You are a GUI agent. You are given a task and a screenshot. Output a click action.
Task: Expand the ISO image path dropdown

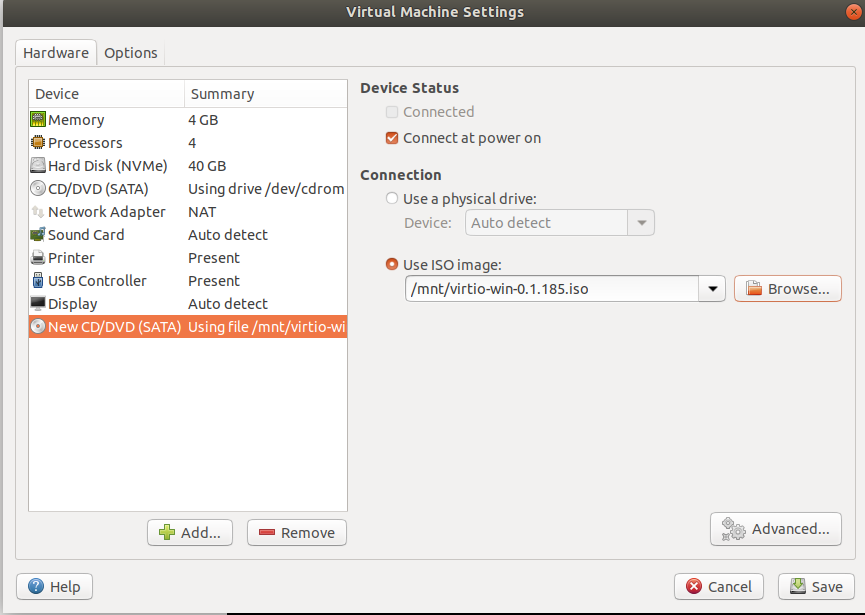[x=712, y=289]
